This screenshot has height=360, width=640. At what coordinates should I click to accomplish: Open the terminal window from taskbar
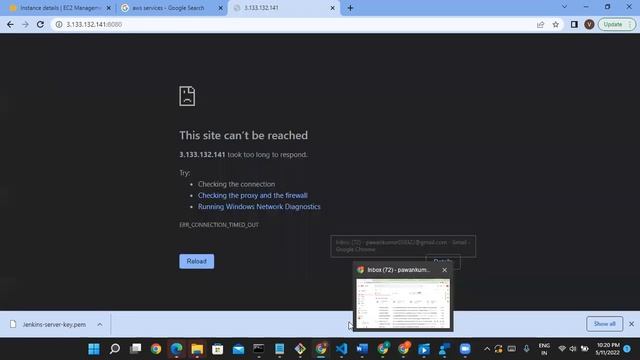click(259, 349)
